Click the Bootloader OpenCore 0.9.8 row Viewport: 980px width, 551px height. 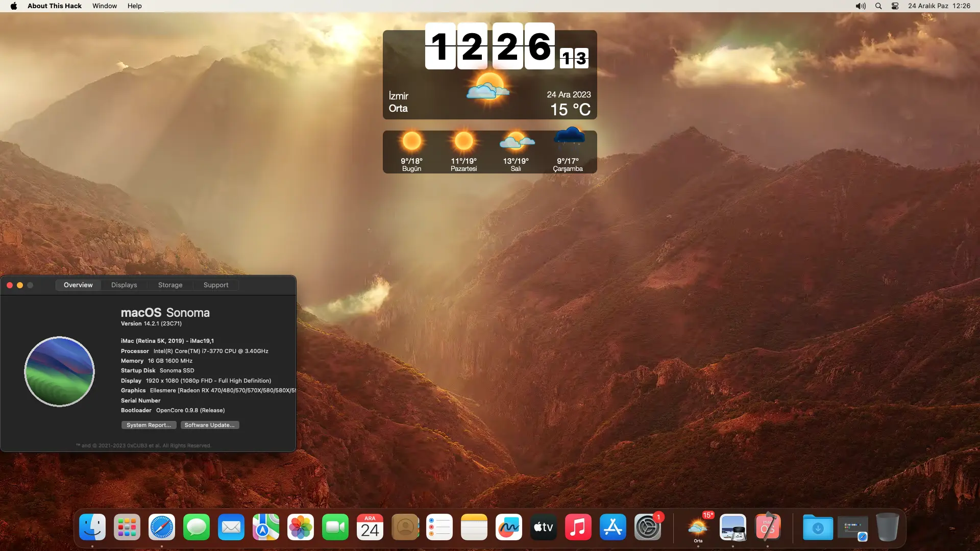pyautogui.click(x=173, y=410)
